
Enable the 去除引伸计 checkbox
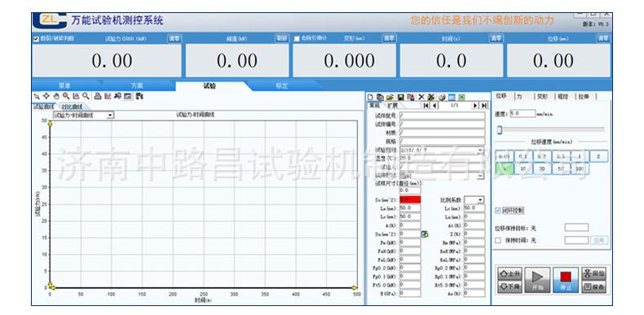[x=297, y=39]
